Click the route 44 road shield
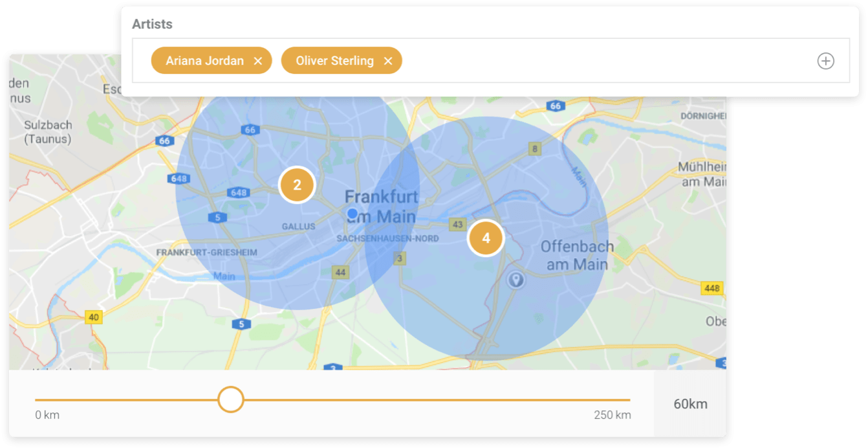The image size is (868, 448). (340, 273)
